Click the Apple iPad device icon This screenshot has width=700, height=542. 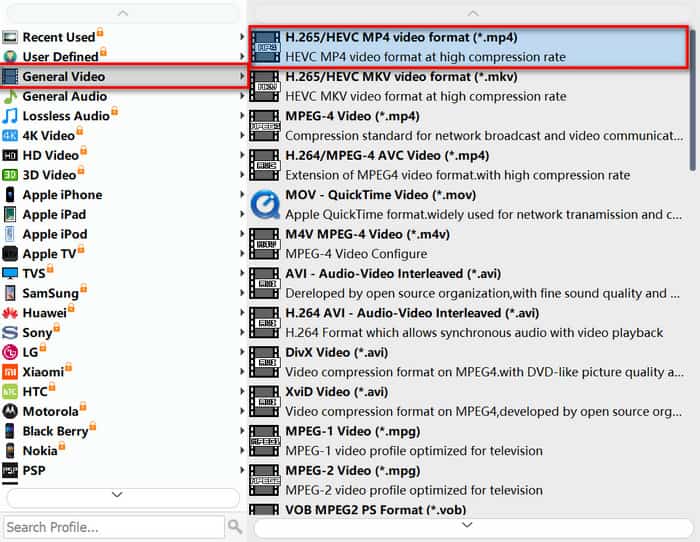[x=10, y=214]
